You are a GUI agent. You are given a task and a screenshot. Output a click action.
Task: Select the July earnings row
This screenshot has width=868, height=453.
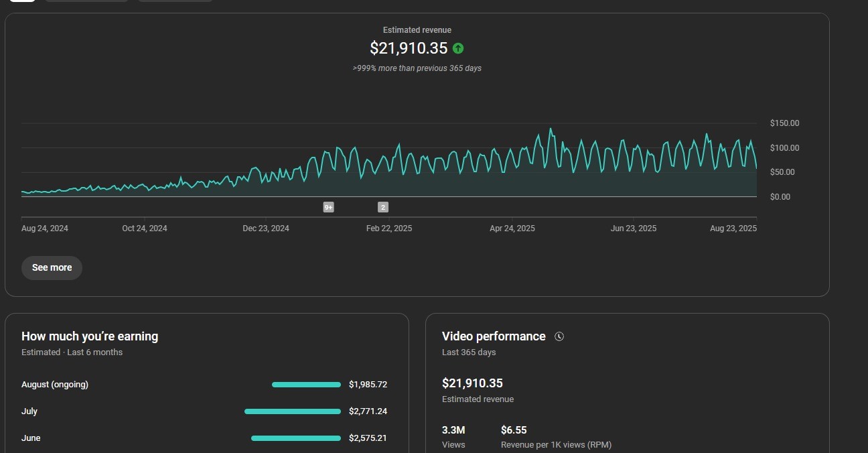(29, 411)
